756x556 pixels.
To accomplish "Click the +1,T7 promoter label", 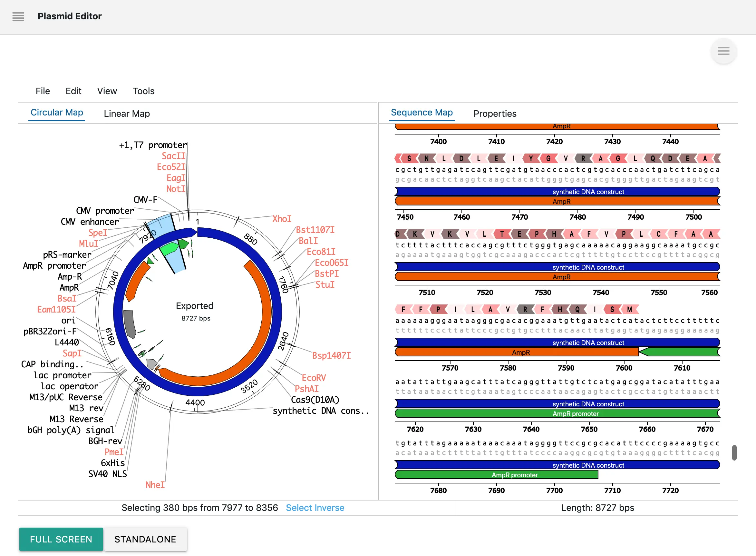I will click(153, 145).
